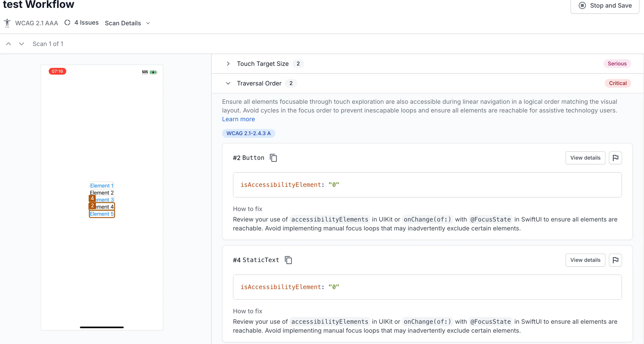Image resolution: width=644 pixels, height=344 pixels.
Task: Click the WCAG 2.1-2.4.3 A tag
Action: (x=248, y=133)
